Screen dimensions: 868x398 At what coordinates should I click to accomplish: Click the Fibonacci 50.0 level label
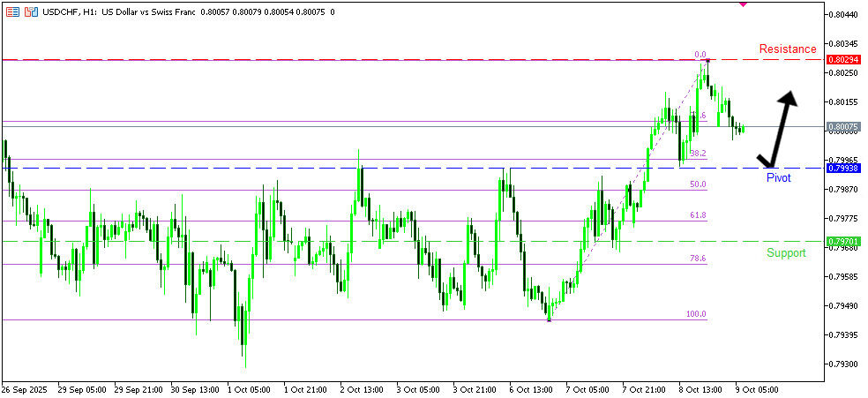(697, 184)
